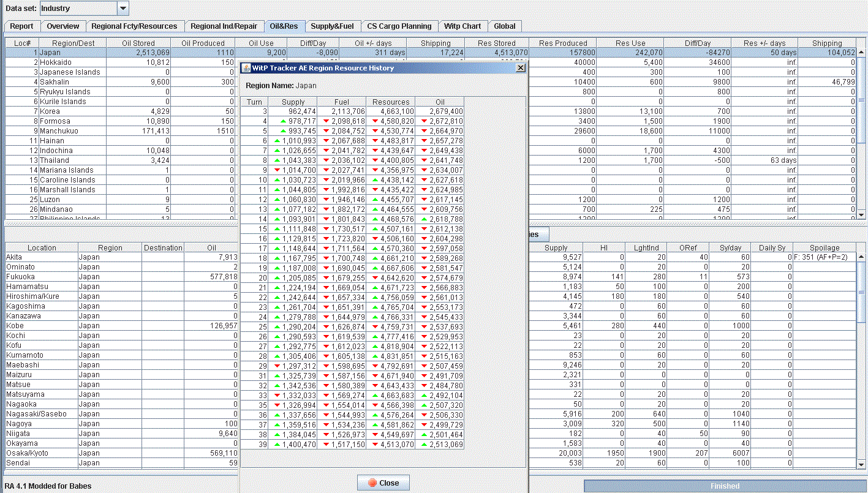Sort the history table by Supply column header
Viewport: 868px width, 493px height.
pyautogui.click(x=293, y=102)
